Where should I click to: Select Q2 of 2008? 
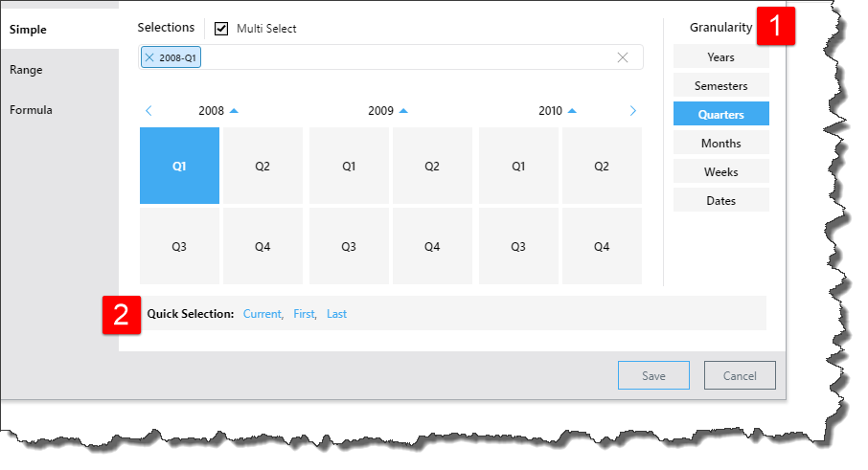coord(263,167)
